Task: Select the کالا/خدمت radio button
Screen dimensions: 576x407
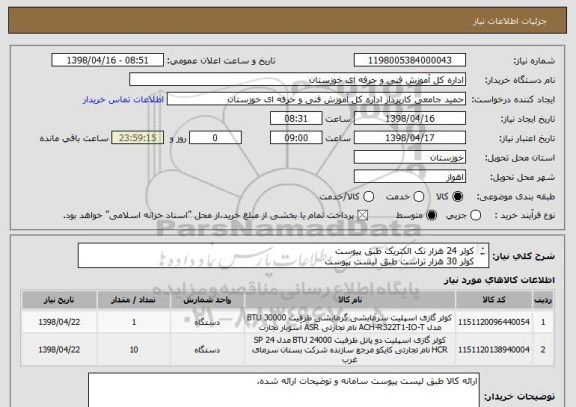Action: click(368, 197)
